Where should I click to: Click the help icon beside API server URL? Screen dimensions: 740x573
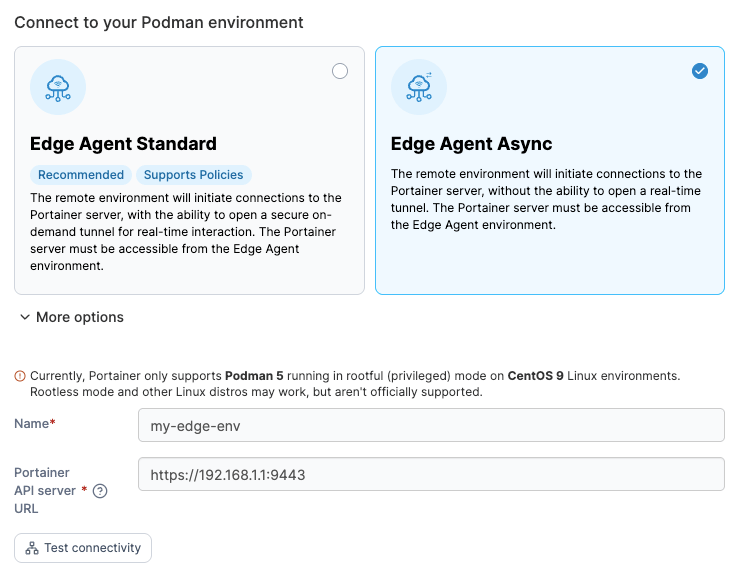pos(100,491)
